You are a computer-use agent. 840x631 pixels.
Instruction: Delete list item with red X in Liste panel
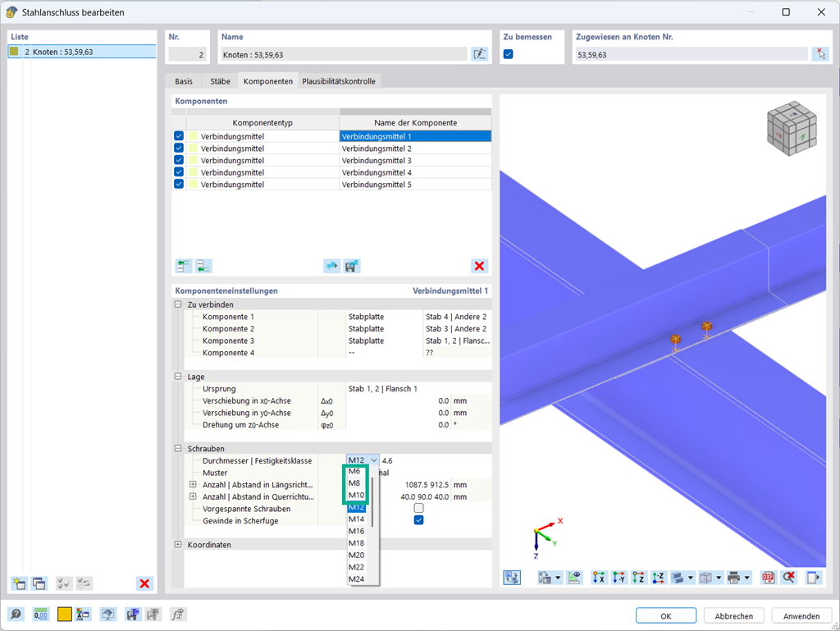[144, 583]
